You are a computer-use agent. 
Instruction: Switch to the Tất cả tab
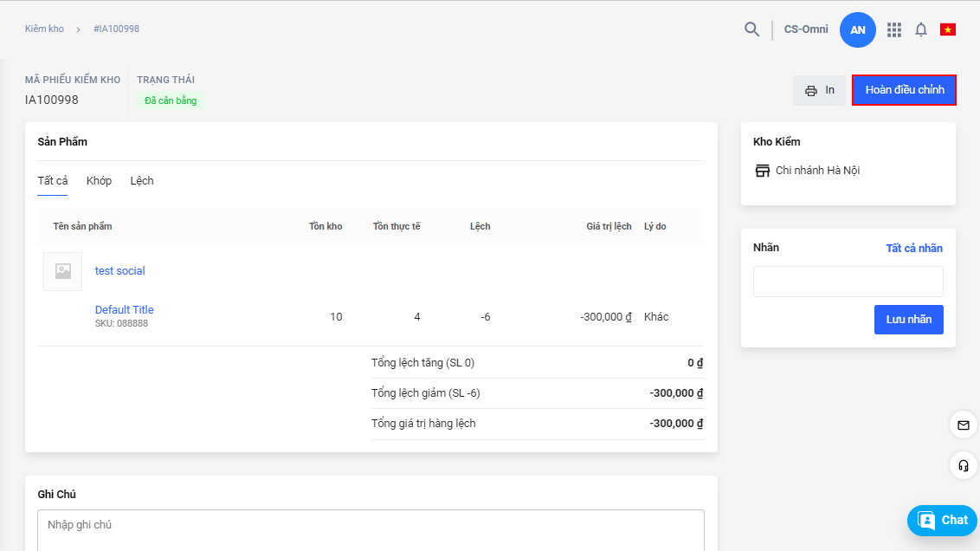click(x=53, y=181)
